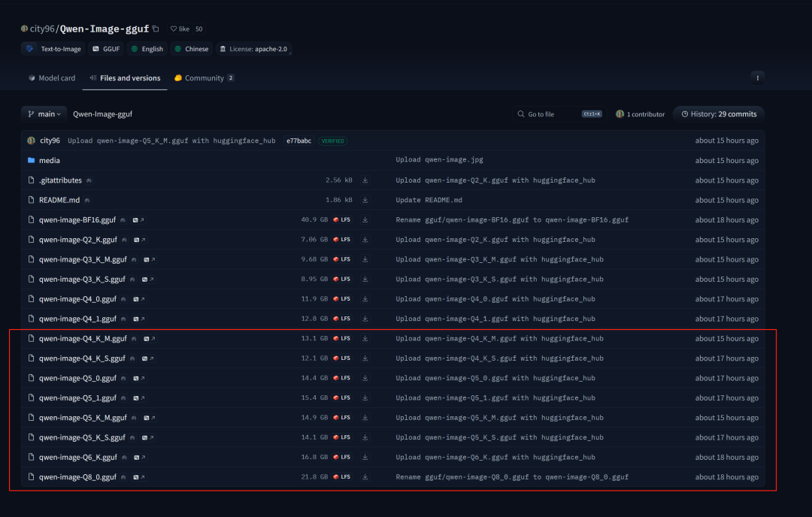Like the Qwen-Image-gguf repository

pyautogui.click(x=180, y=29)
